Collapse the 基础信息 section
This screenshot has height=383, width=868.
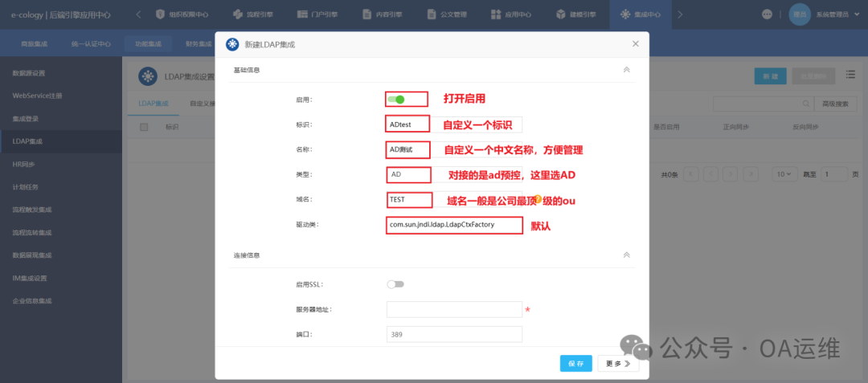point(626,70)
